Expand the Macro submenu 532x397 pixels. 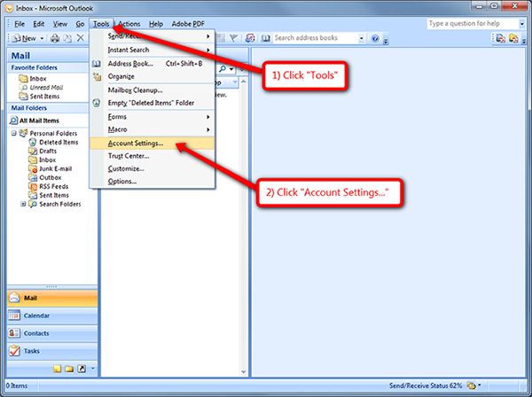[153, 129]
